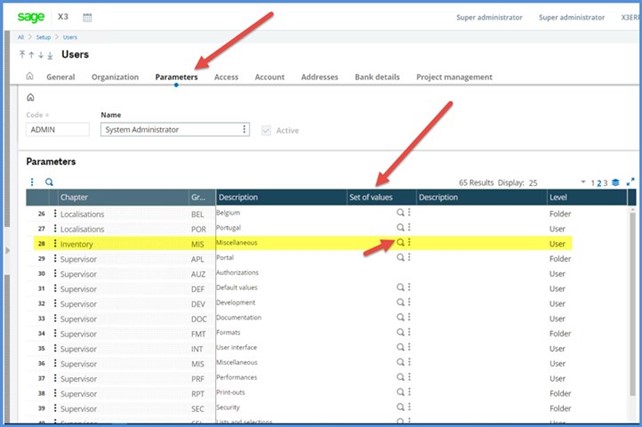Open row 28 Inventory row actions menu
The image size is (642, 427).
54,243
